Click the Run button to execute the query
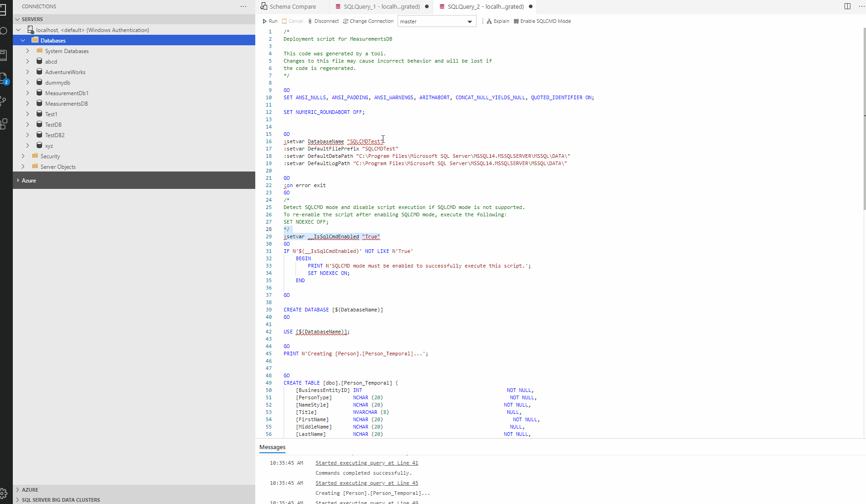This screenshot has width=866, height=504. [x=270, y=21]
